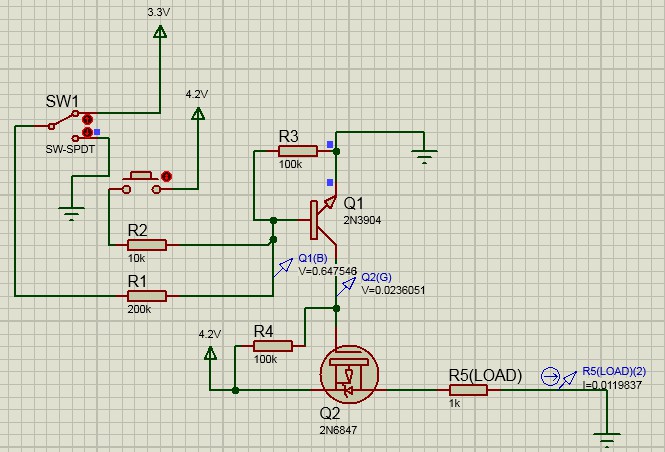Click the junction dot right of R3
Image resolution: width=665 pixels, height=452 pixels.
point(336,151)
